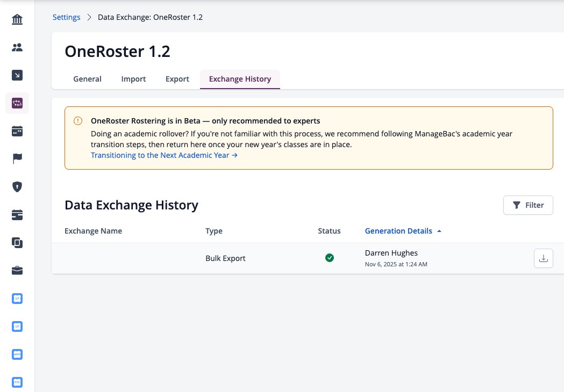Viewport: 564px width, 392px height.
Task: Open the shield security sidebar icon
Action: click(x=17, y=187)
